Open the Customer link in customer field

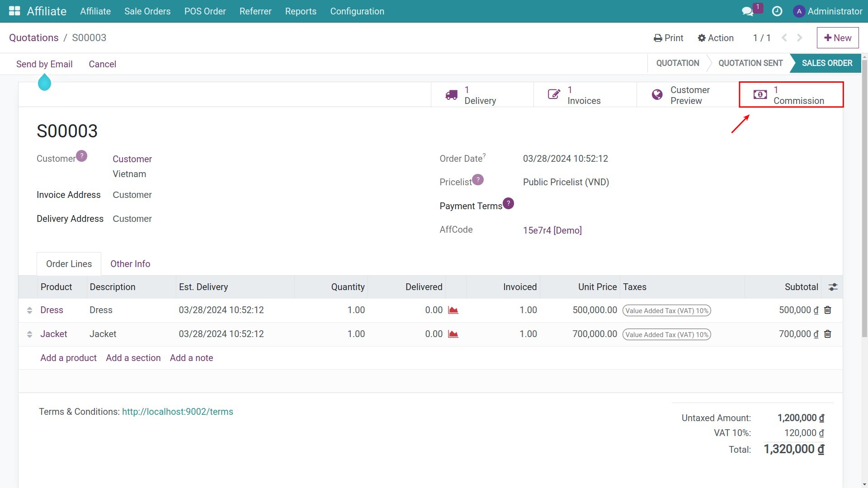pyautogui.click(x=132, y=159)
